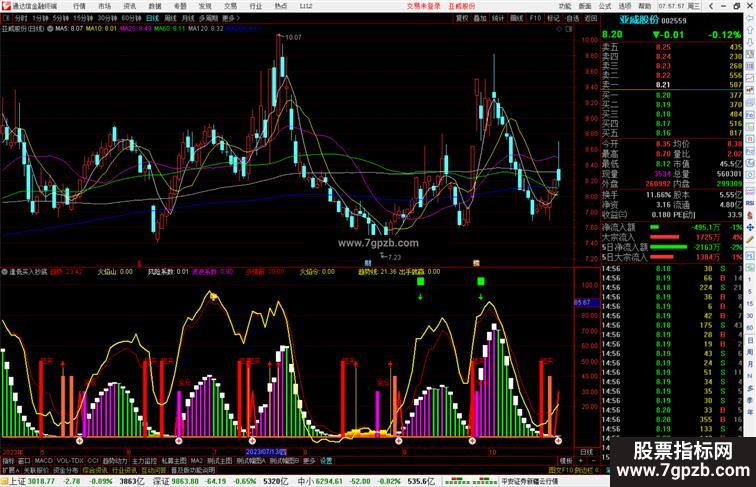The width and height of the screenshot is (756, 487).
Task: Click the highlighted 2023/07/13 date marker
Action: coord(266,452)
